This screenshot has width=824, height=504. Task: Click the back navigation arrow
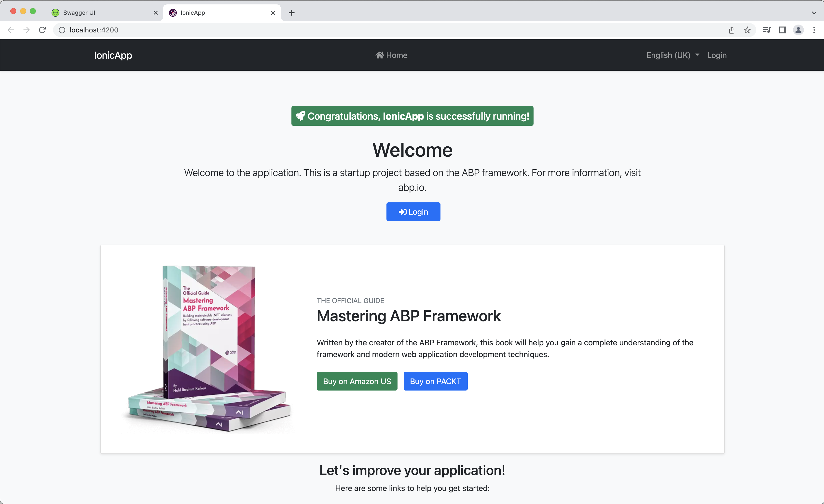(x=11, y=30)
